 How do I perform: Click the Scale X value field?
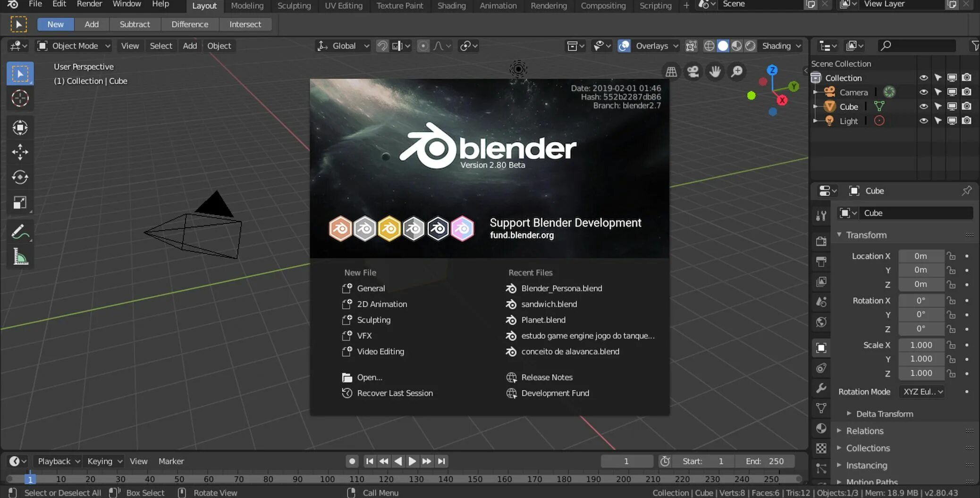point(921,345)
